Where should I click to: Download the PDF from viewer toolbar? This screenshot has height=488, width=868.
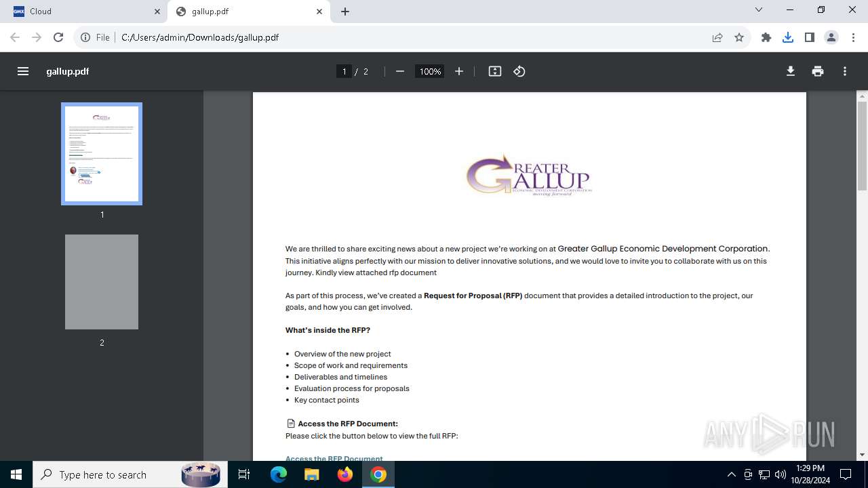pos(791,71)
